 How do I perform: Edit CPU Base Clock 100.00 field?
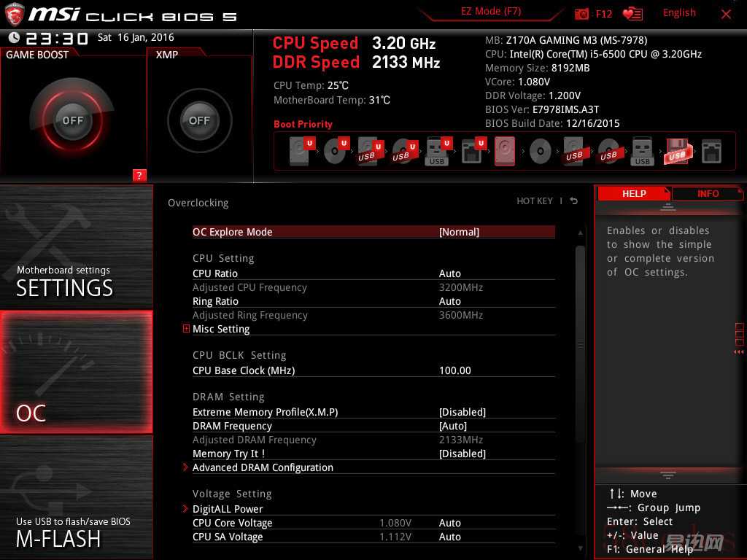pyautogui.click(x=455, y=370)
